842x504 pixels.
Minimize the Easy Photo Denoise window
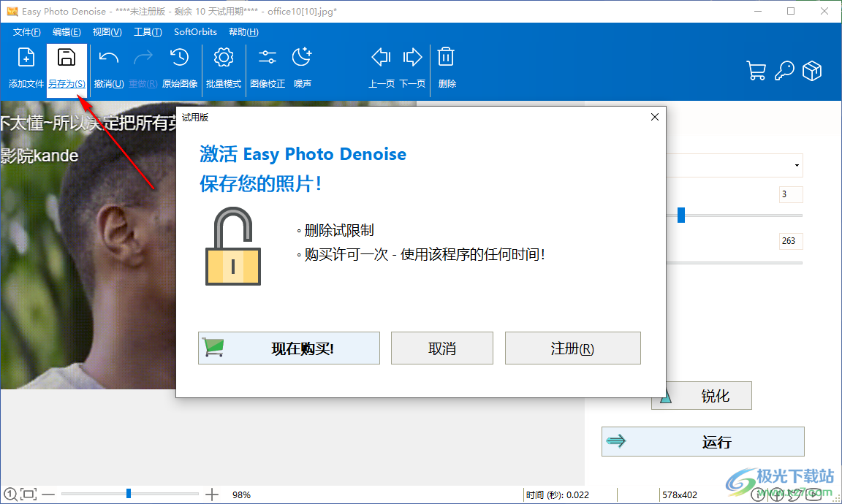[758, 11]
